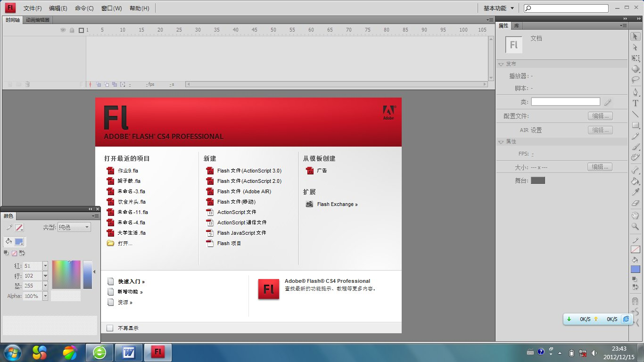The width and height of the screenshot is (644, 362).
Task: Toggle the no color button in Color panel
Action: (x=14, y=253)
